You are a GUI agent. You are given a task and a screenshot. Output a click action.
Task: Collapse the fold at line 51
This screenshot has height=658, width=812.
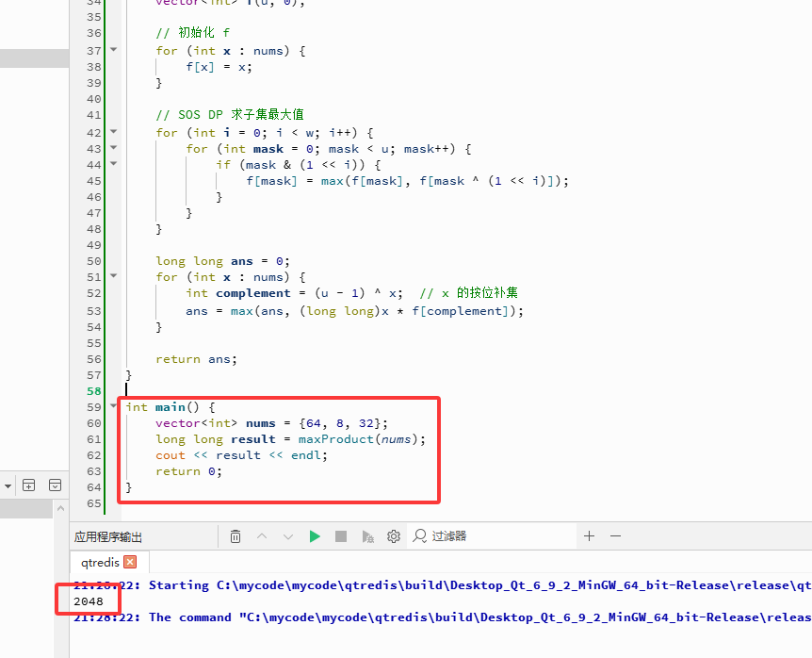[x=113, y=276]
